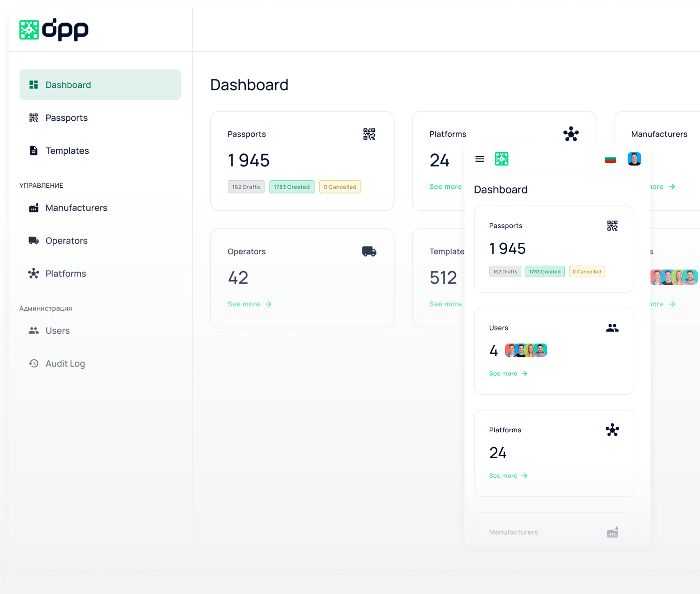Screen dimensions: 700x594
Task: Click the Manufacturers card title at right edge
Action: tap(659, 134)
